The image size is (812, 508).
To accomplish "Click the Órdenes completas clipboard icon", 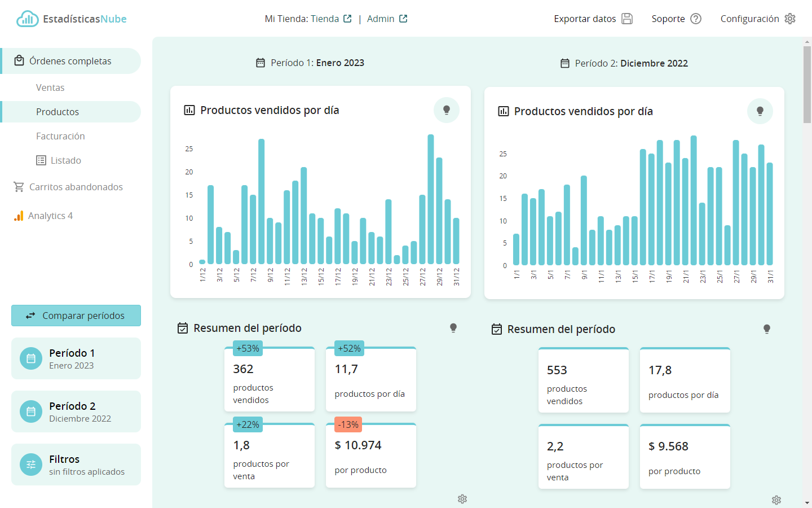I will [x=19, y=60].
